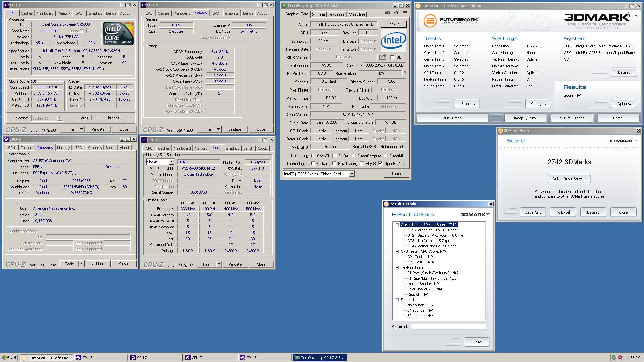
Task: Click the Intel logo in GPU-Z
Action: pos(393,41)
